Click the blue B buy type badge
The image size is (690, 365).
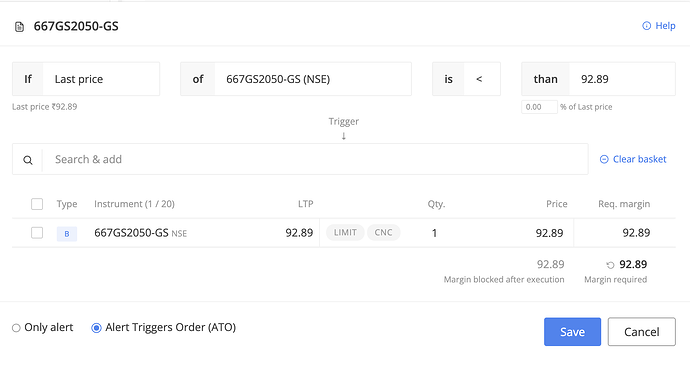coord(67,234)
